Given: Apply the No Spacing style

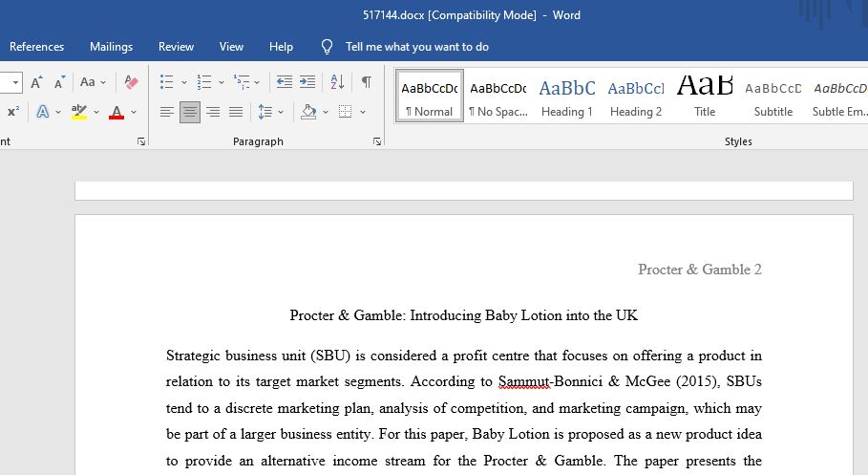Looking at the screenshot, I should 498,96.
